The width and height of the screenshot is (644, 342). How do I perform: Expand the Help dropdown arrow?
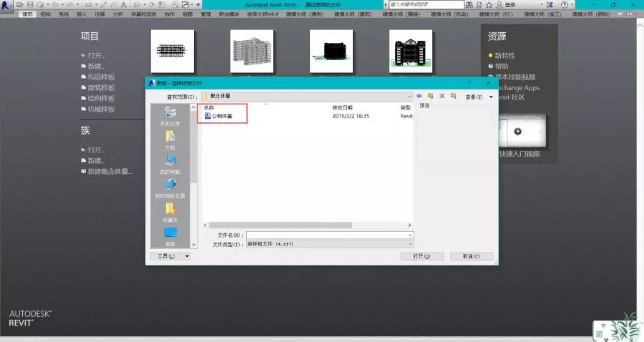click(572, 4)
